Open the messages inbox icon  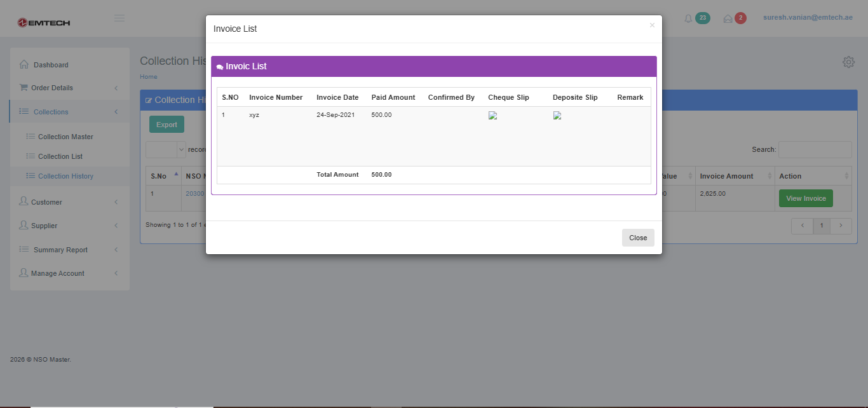coord(728,18)
